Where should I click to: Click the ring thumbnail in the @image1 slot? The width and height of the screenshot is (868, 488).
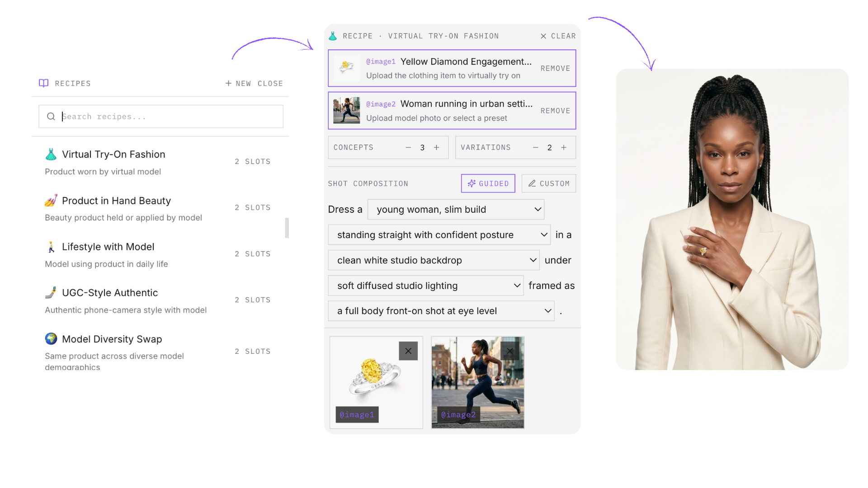tap(347, 68)
